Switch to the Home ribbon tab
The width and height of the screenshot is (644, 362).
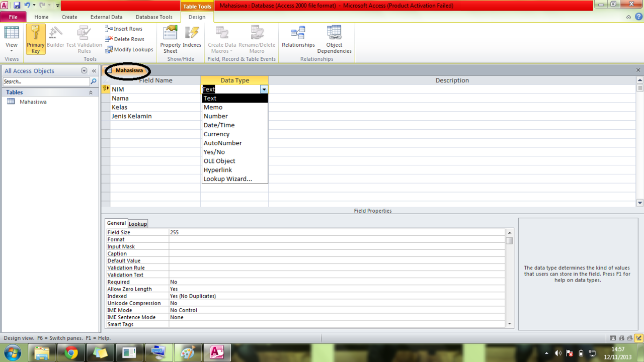41,17
